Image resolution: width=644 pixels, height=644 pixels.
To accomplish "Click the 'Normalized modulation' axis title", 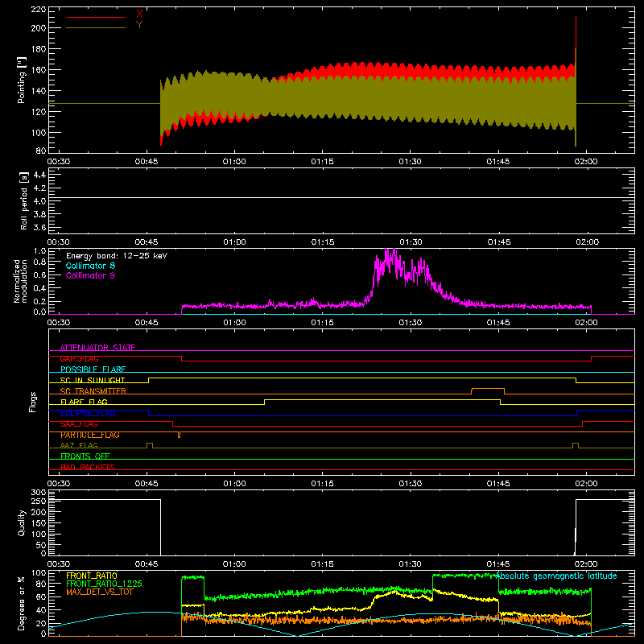I will [20, 281].
